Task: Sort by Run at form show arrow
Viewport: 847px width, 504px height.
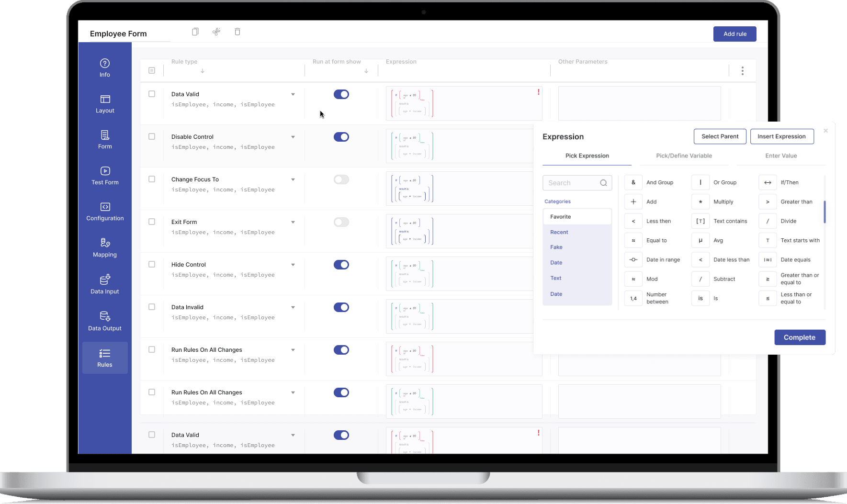Action: (366, 71)
